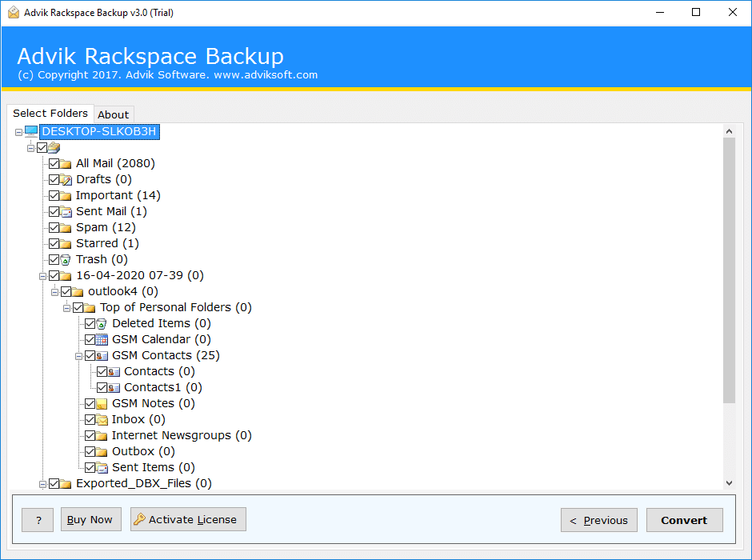Image resolution: width=752 pixels, height=560 pixels.
Task: Click the scroll up arrow of the folder list
Action: pos(729,131)
